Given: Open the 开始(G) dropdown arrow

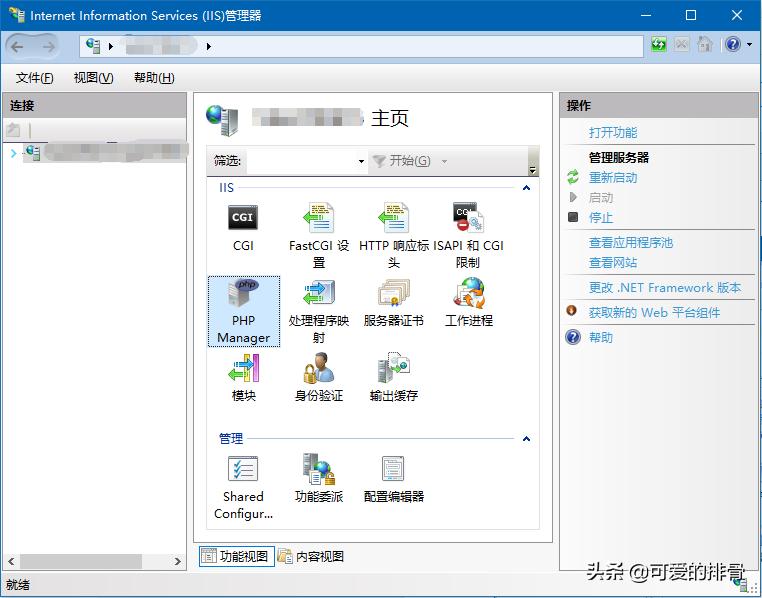Looking at the screenshot, I should coord(444,161).
